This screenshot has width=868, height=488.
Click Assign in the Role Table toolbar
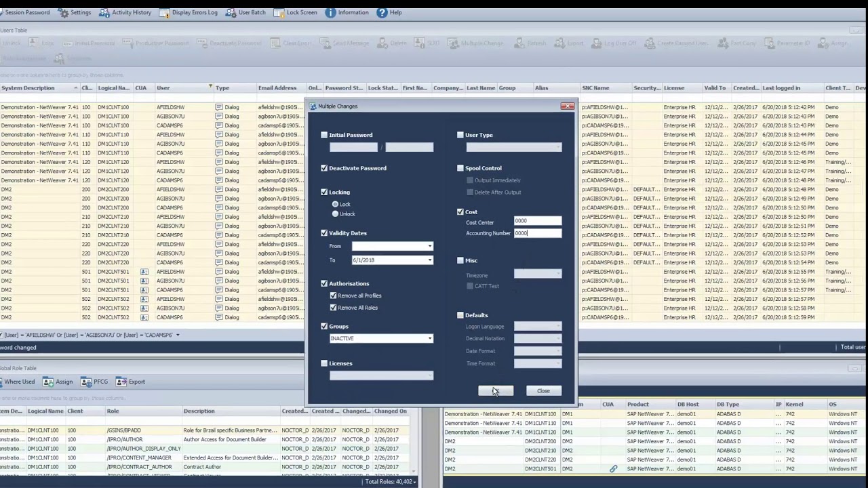point(58,382)
